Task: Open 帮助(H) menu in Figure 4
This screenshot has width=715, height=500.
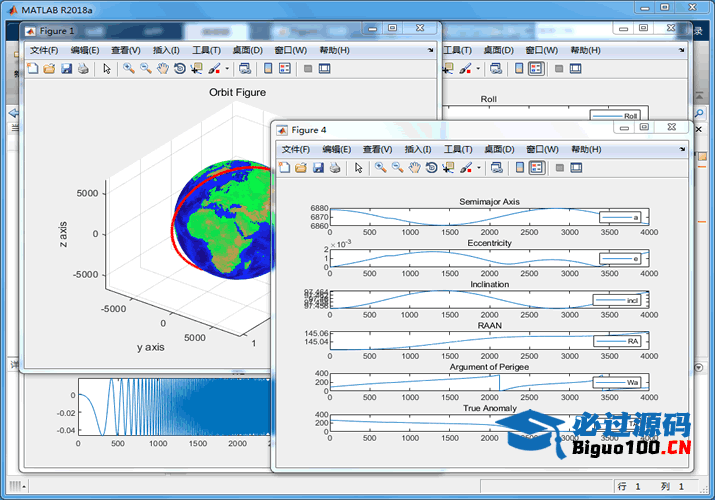Action: click(586, 149)
